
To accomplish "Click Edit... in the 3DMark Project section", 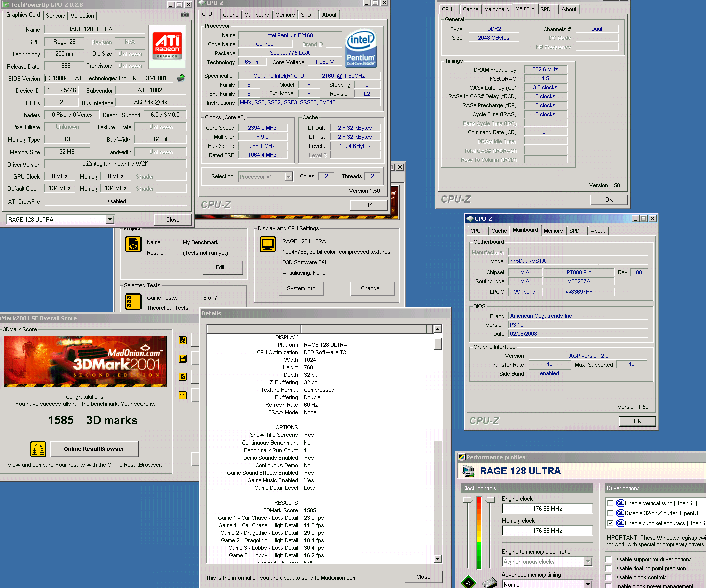I will click(x=223, y=268).
